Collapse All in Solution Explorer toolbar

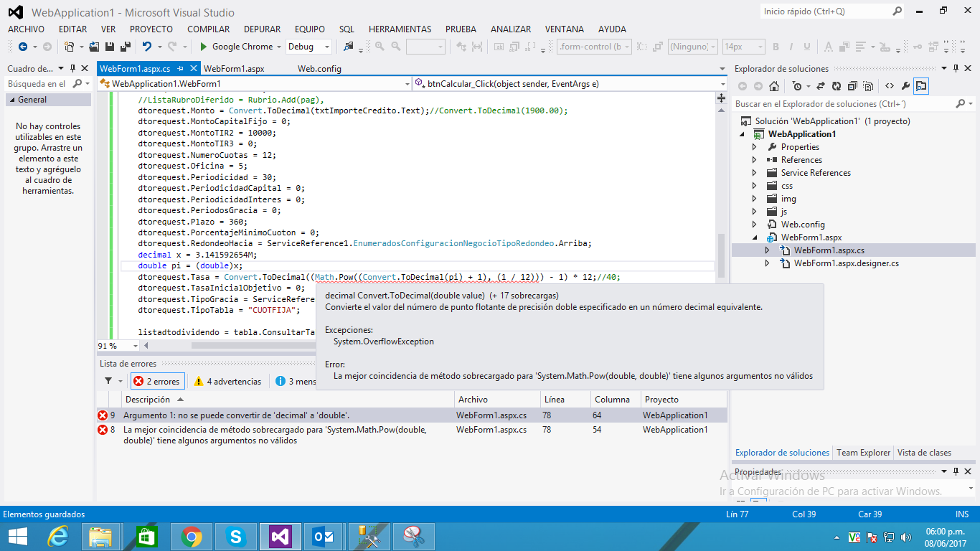pos(852,86)
